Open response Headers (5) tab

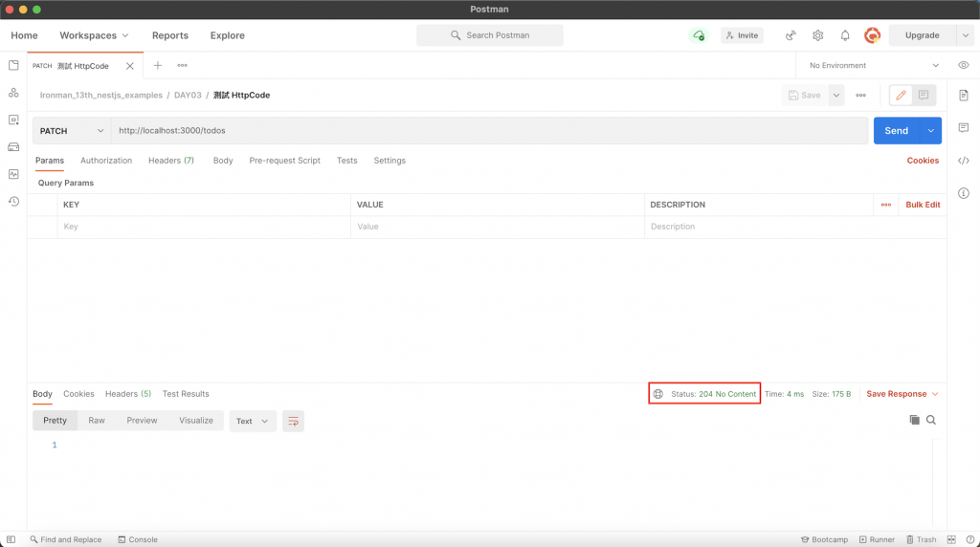pyautogui.click(x=128, y=394)
